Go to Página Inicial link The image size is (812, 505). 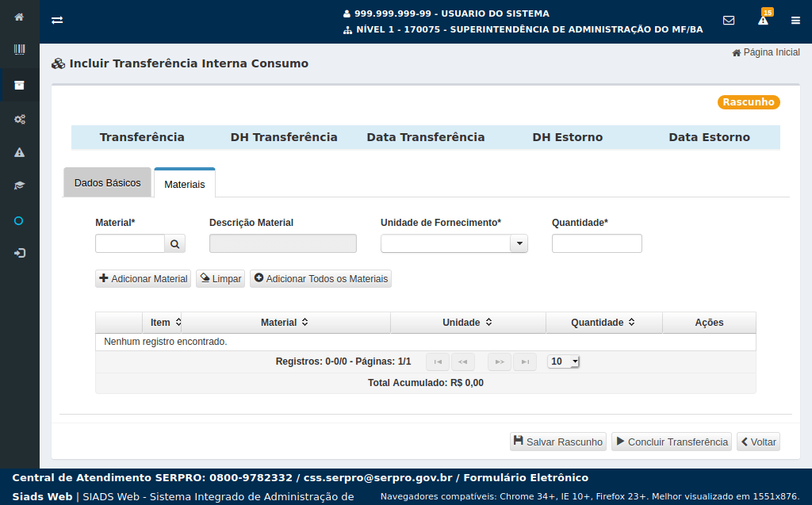pos(766,52)
